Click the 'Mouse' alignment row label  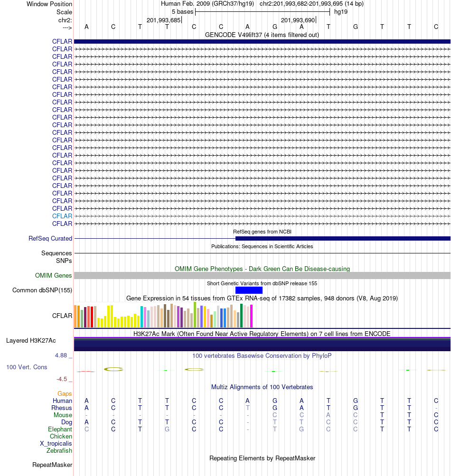tap(63, 415)
